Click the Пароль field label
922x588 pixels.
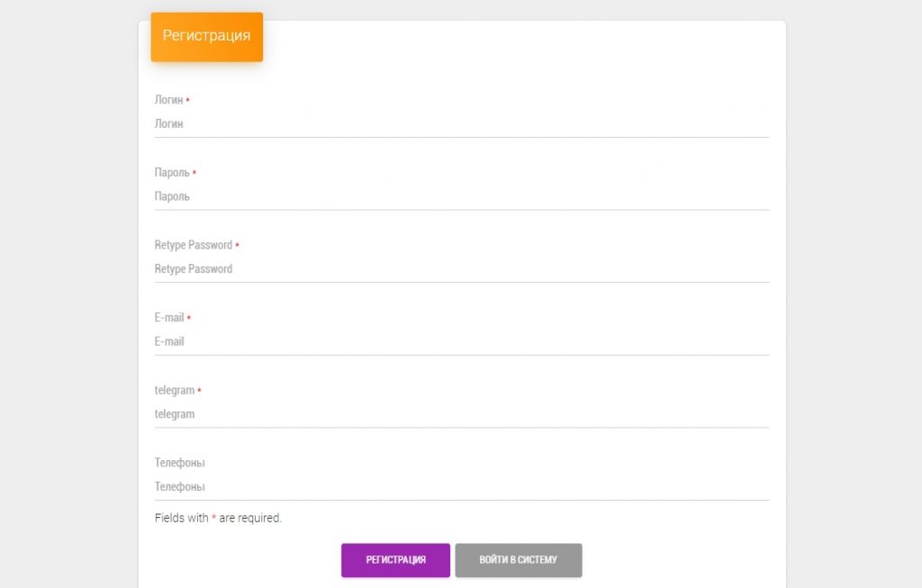[x=172, y=173]
